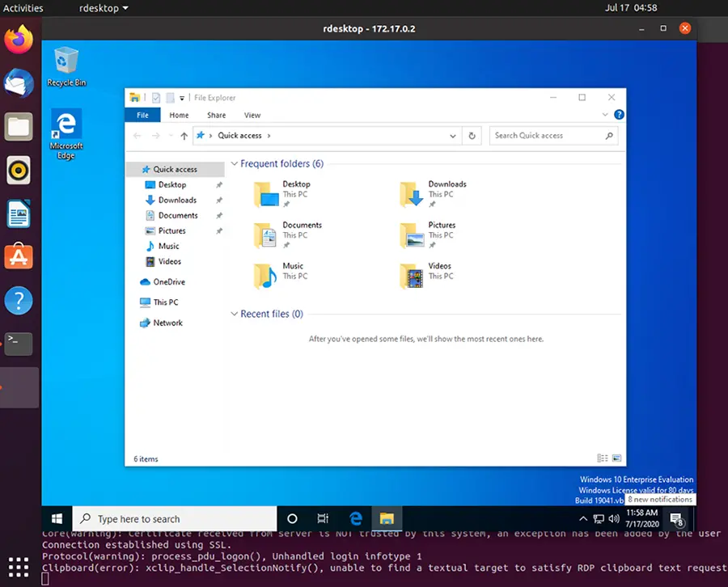Open Microsoft Edge in the taskbar
The width and height of the screenshot is (728, 587).
coord(355,518)
